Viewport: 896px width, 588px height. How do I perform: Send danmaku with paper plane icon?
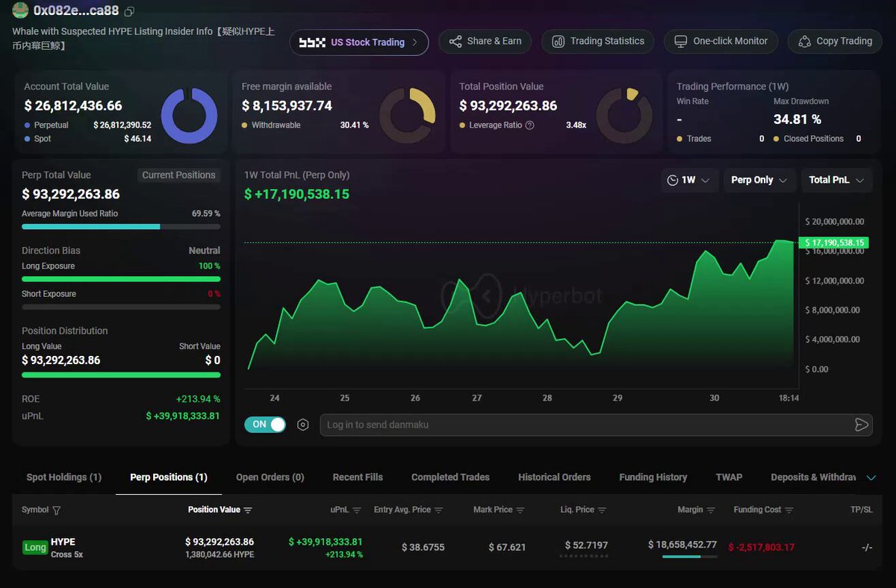pos(861,425)
